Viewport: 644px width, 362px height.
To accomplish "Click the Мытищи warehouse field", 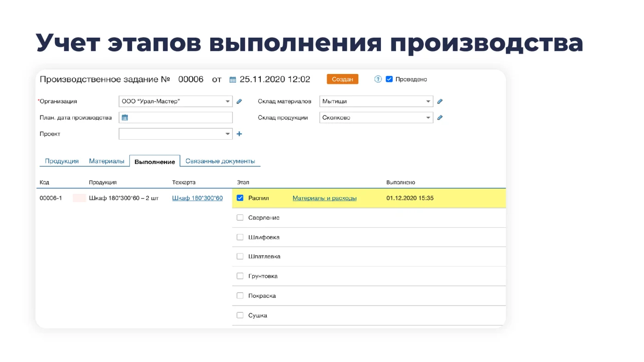I will [376, 102].
